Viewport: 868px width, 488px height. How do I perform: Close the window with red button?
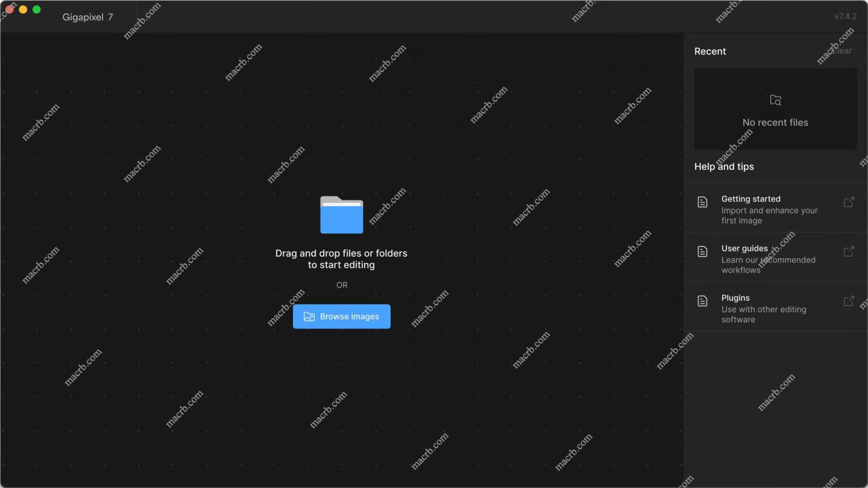tap(9, 9)
